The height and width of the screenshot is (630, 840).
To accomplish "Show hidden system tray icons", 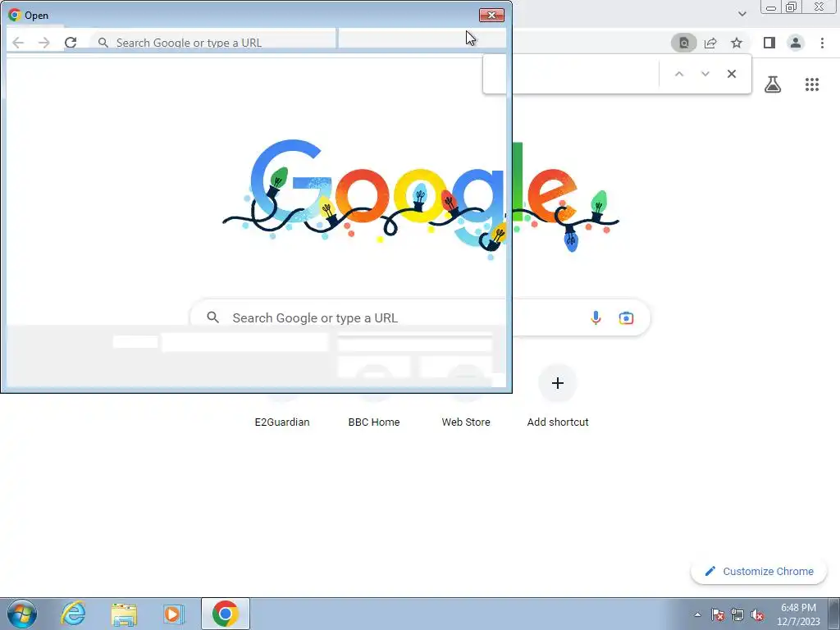I will point(697,614).
